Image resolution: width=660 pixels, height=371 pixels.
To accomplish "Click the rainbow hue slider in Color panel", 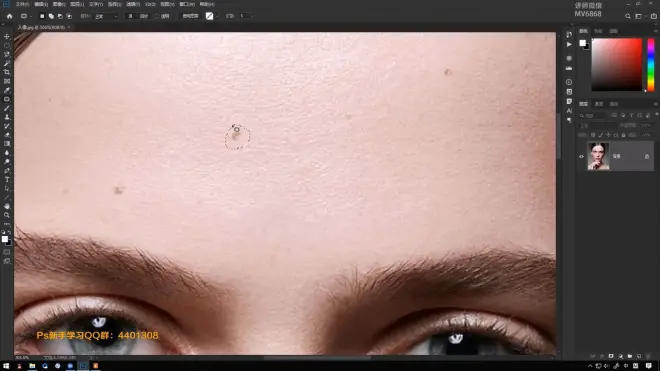I will click(x=651, y=64).
